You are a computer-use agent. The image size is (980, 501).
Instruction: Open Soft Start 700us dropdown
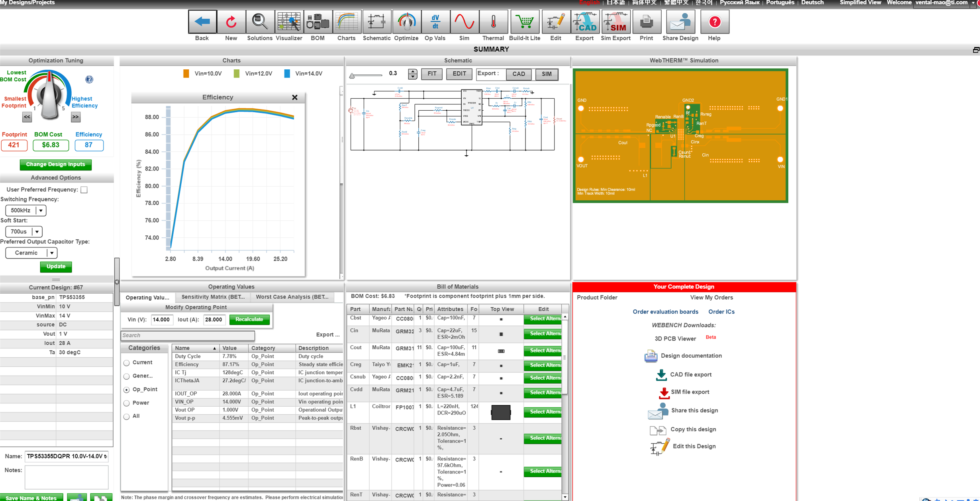pyautogui.click(x=24, y=231)
